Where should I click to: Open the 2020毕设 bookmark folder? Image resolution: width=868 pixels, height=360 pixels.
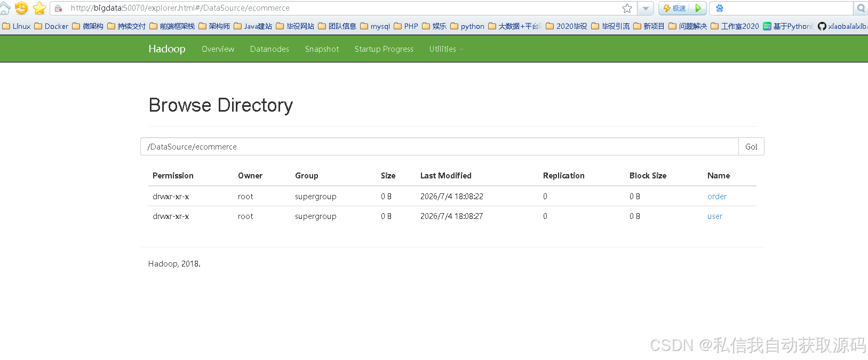click(x=567, y=26)
